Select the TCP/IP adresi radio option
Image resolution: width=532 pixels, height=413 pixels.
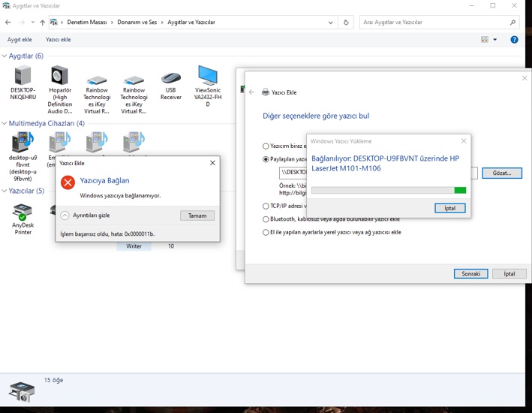coord(266,206)
